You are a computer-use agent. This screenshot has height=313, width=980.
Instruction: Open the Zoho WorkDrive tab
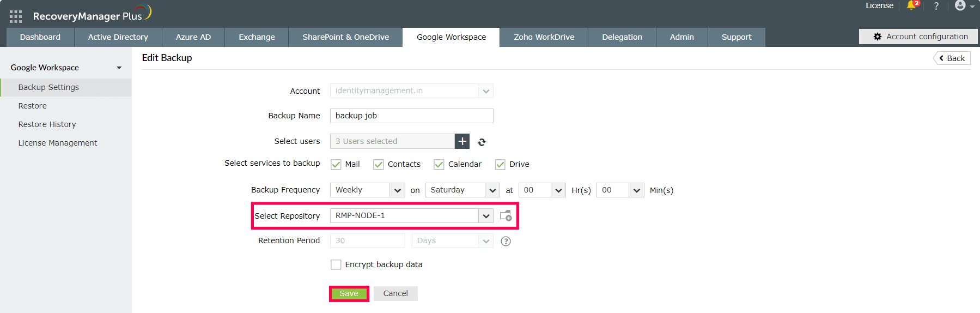[544, 37]
